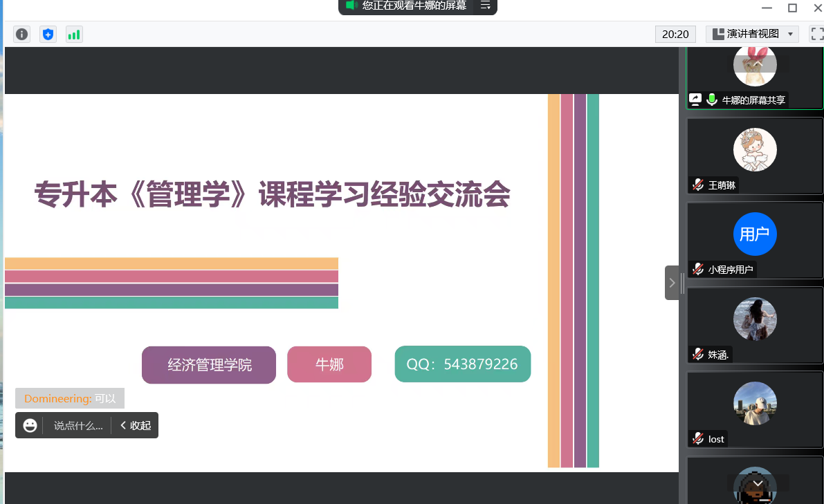Click the 说点什么... chat input field
Viewport: 824px width, 504px height.
click(78, 426)
